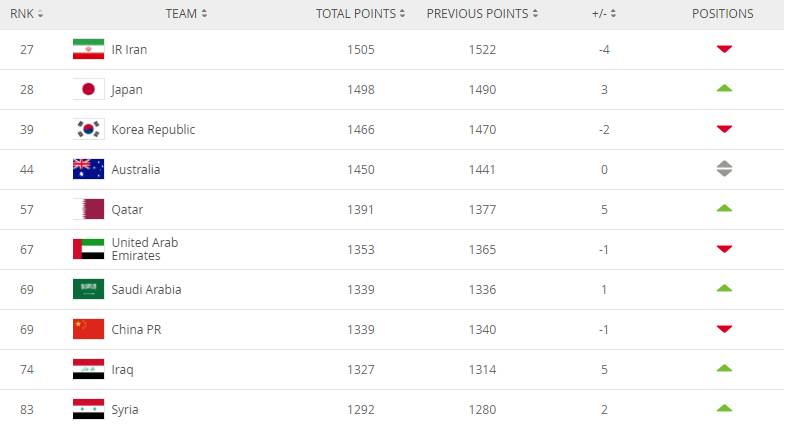Click IR Iran's red down arrow
The width and height of the screenshot is (787, 426).
724,49
